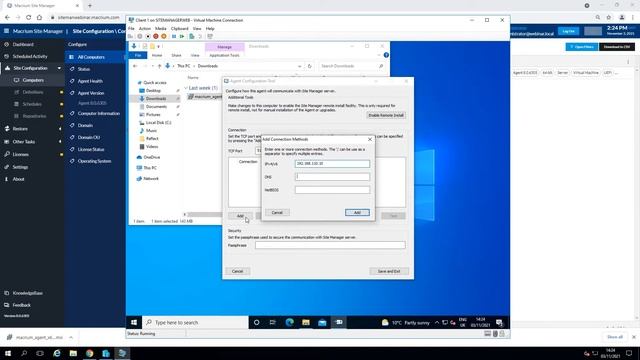This screenshot has width=640, height=360.
Task: Click the DNS input field
Action: 332,177
